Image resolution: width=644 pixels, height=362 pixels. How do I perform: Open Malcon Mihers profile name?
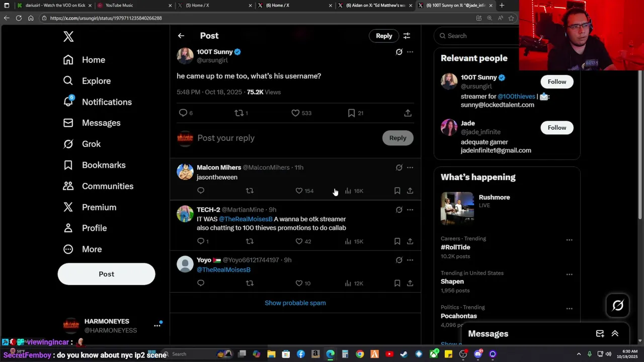tap(219, 167)
